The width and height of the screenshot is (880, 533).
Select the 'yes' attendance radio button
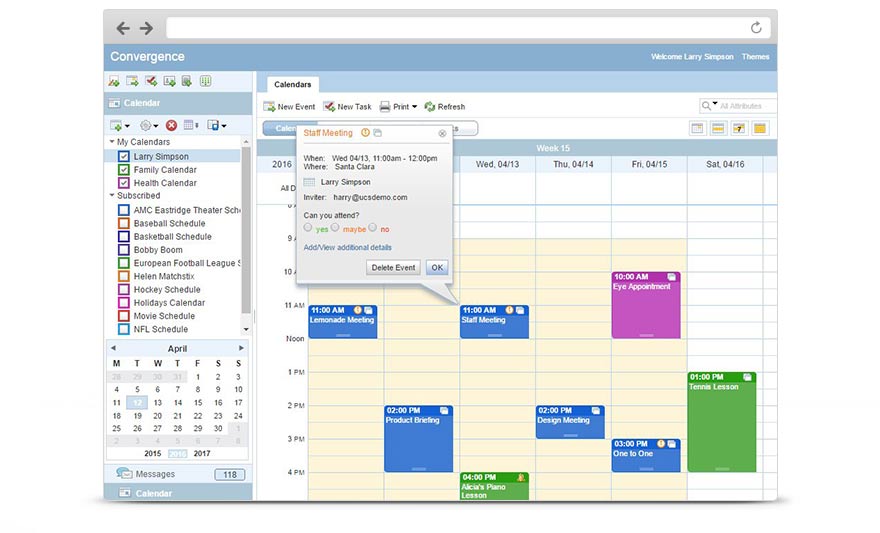click(x=308, y=227)
